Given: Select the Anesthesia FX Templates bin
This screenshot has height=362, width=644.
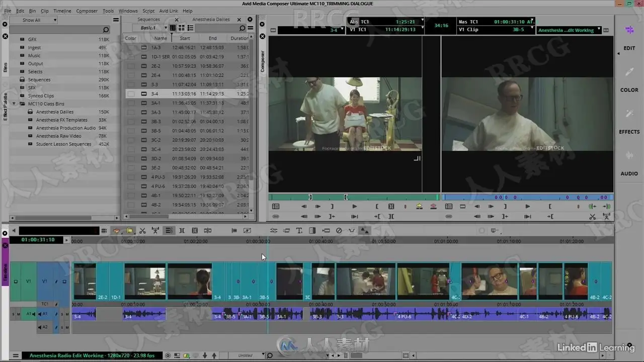Looking at the screenshot, I should click(61, 120).
